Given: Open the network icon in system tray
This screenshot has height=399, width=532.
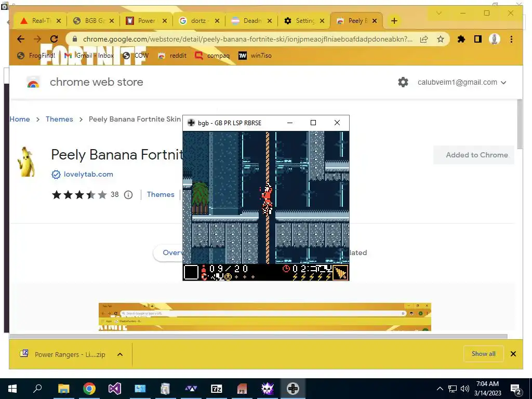Looking at the screenshot, I should click(x=453, y=389).
